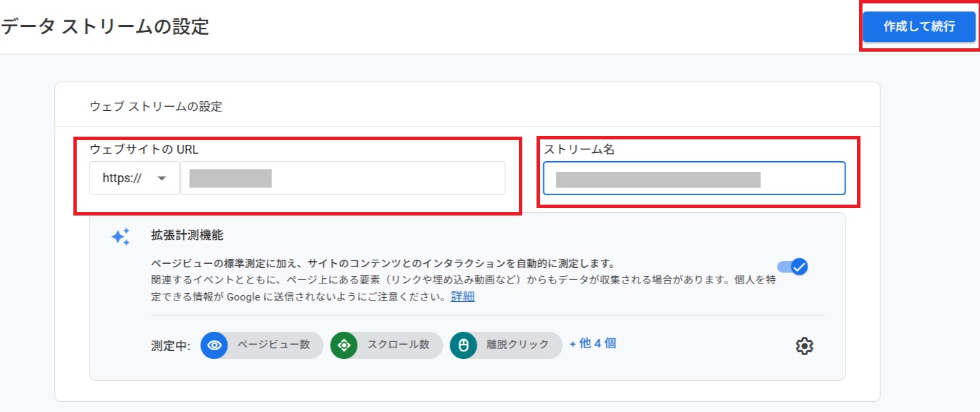Click the teal mouse icon for 離脱クリック
Screen dimensions: 980x412
pos(463,345)
